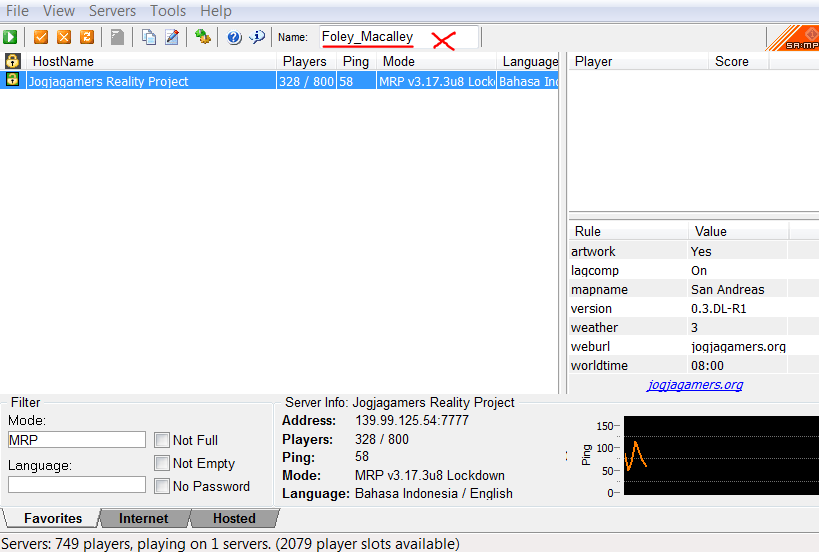Click the green Connect play icon

pyautogui.click(x=10, y=37)
